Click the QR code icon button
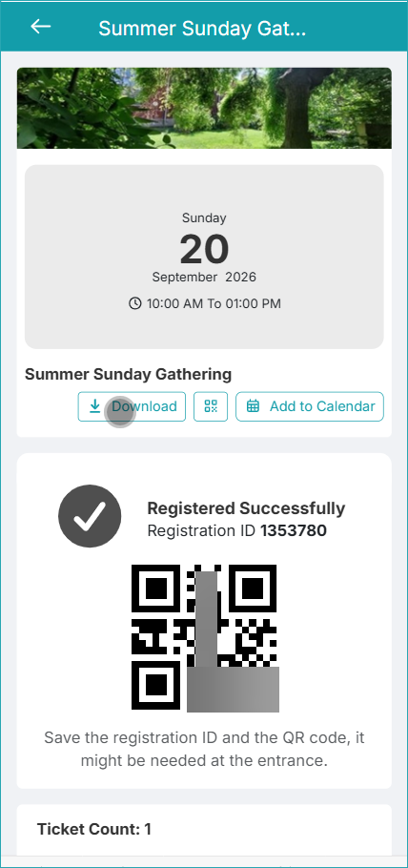408x868 pixels. [211, 406]
